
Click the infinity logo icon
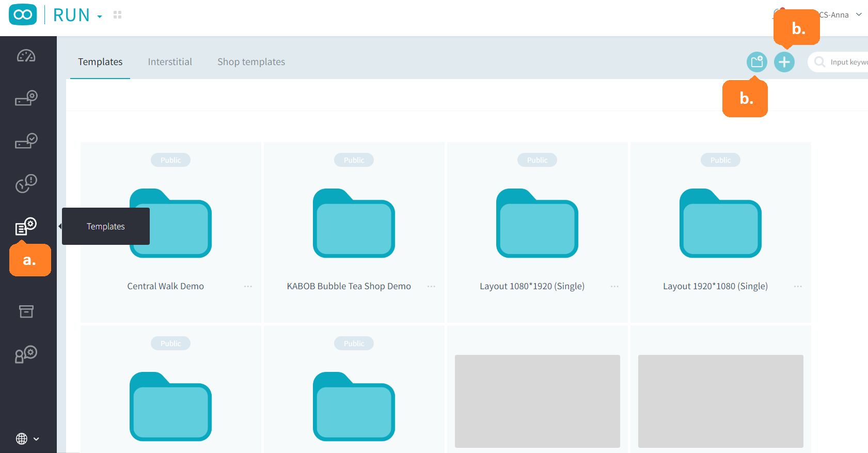coord(23,14)
